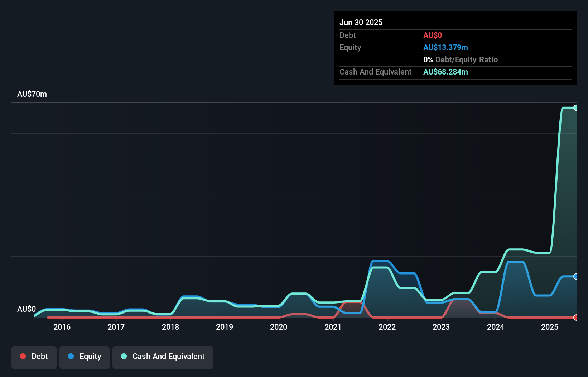Click the red Debt legend dot

(x=23, y=356)
